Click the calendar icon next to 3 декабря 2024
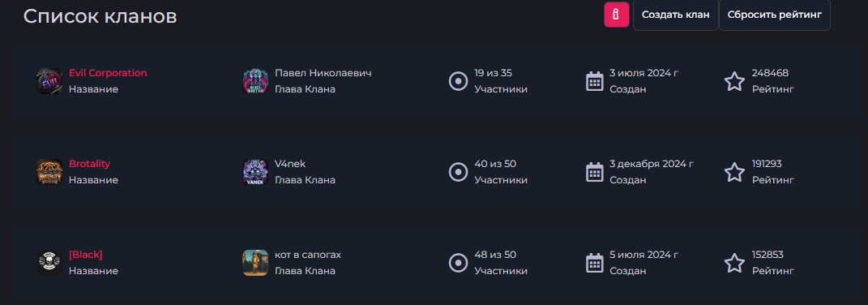Image resolution: width=868 pixels, height=305 pixels. (x=595, y=172)
